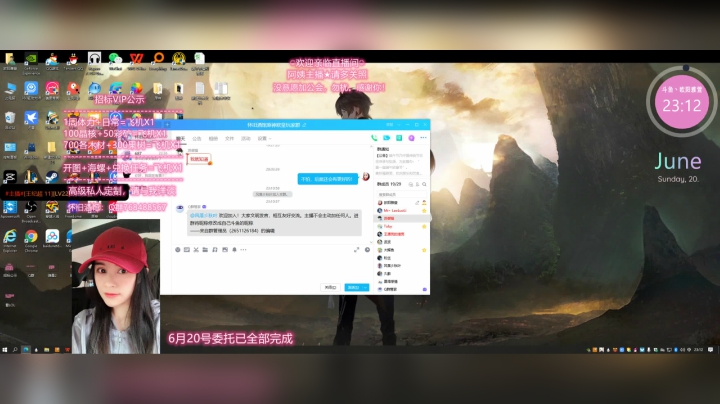The width and height of the screenshot is (720, 404).
Task: Add new tab with plus in QQ title bar
Action: (x=168, y=125)
